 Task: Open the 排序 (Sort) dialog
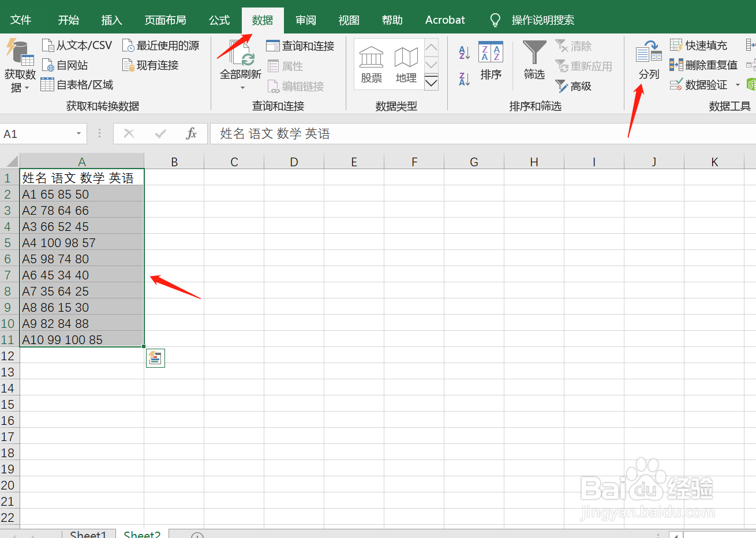pyautogui.click(x=491, y=61)
